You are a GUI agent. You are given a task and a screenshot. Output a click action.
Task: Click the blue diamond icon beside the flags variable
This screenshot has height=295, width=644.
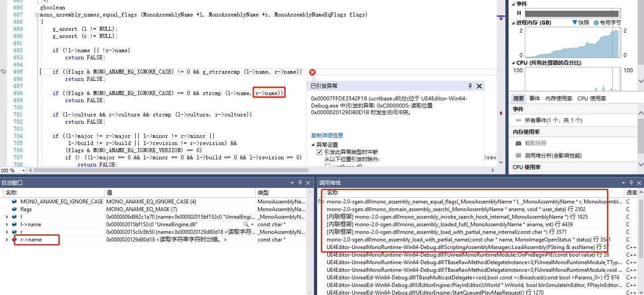pos(13,209)
